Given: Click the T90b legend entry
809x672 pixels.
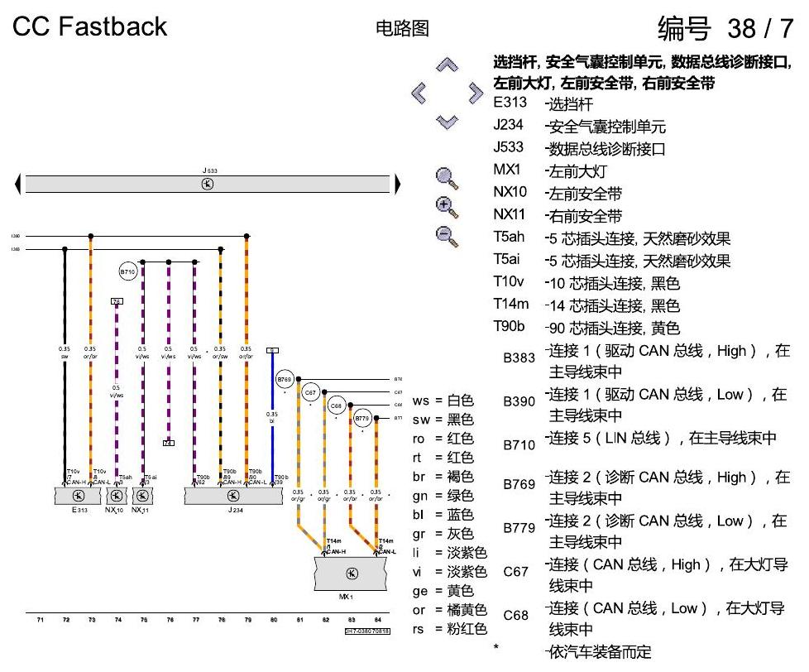Looking at the screenshot, I should pyautogui.click(x=586, y=327).
